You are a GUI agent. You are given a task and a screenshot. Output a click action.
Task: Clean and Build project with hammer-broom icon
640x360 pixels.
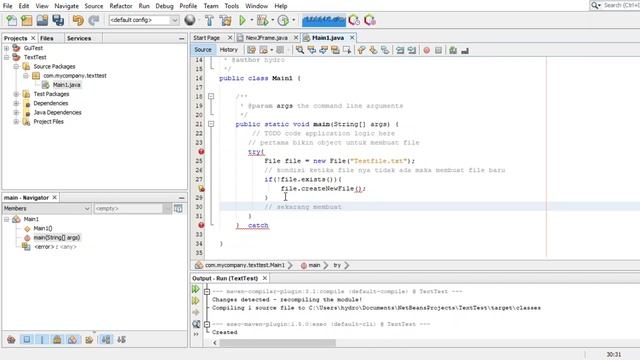[x=225, y=20]
